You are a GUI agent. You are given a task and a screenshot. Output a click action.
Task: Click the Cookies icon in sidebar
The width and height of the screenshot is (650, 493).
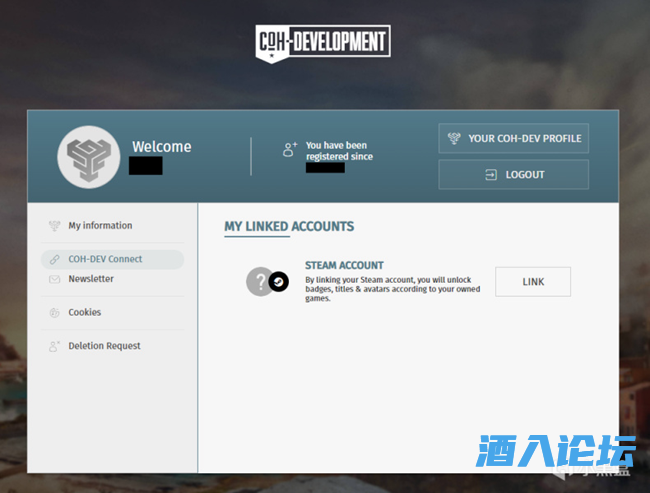[54, 313]
